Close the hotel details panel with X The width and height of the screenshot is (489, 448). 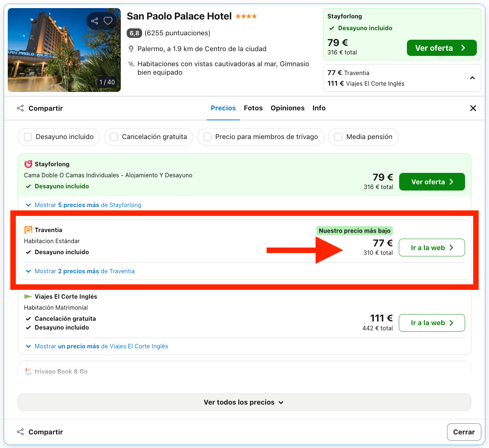click(473, 108)
